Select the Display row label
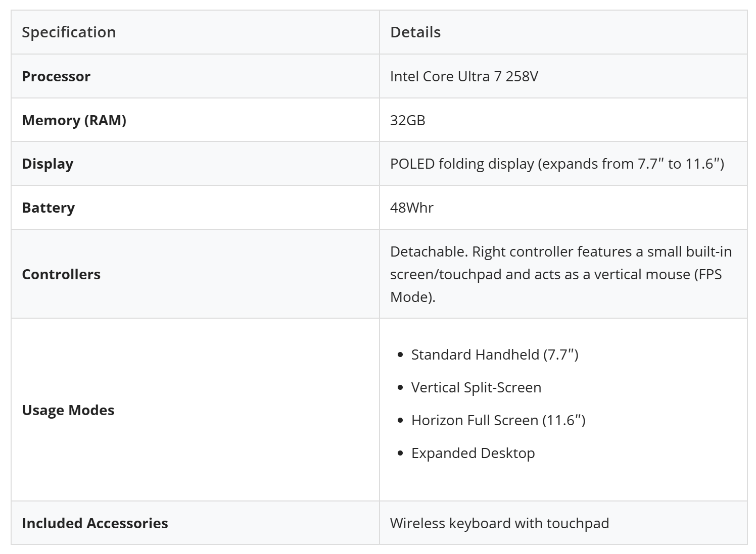The image size is (756, 554). 48,164
